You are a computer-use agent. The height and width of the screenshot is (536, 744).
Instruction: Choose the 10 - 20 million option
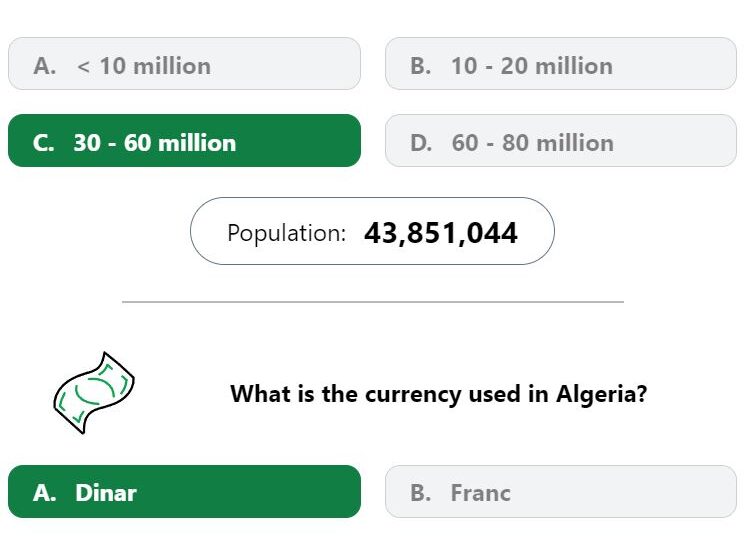click(x=561, y=64)
